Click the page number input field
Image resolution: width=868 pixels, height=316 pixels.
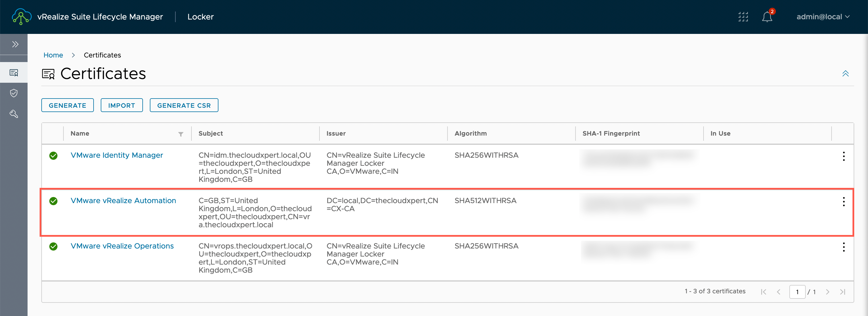pyautogui.click(x=797, y=292)
